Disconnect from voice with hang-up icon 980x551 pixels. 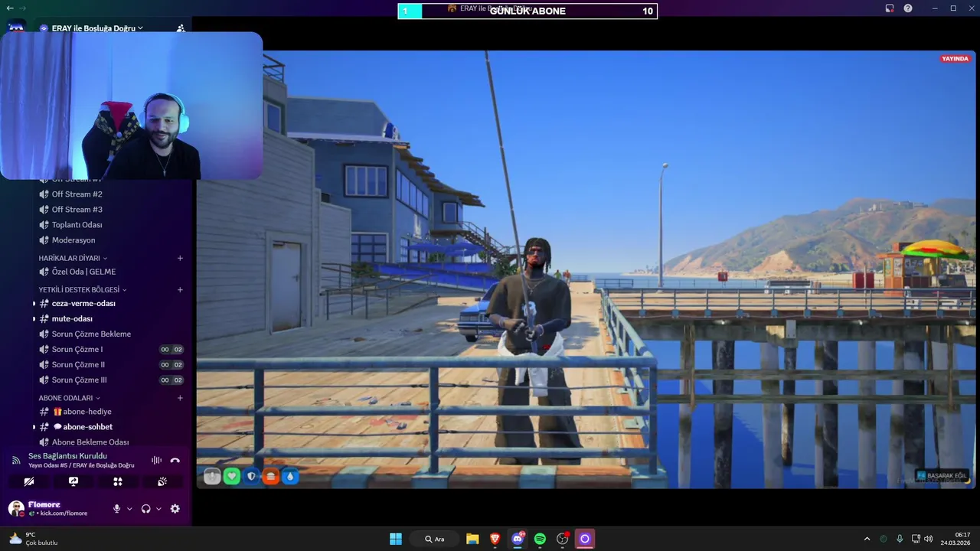coord(175,460)
